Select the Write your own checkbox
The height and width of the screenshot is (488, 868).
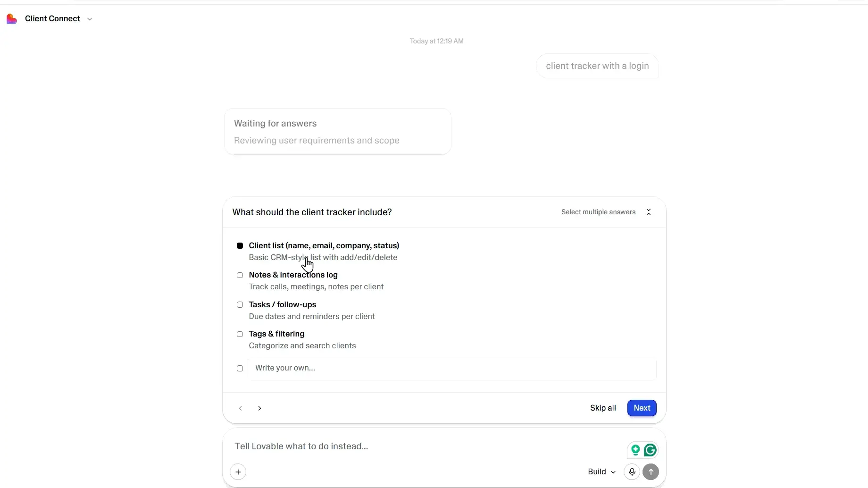[240, 368]
